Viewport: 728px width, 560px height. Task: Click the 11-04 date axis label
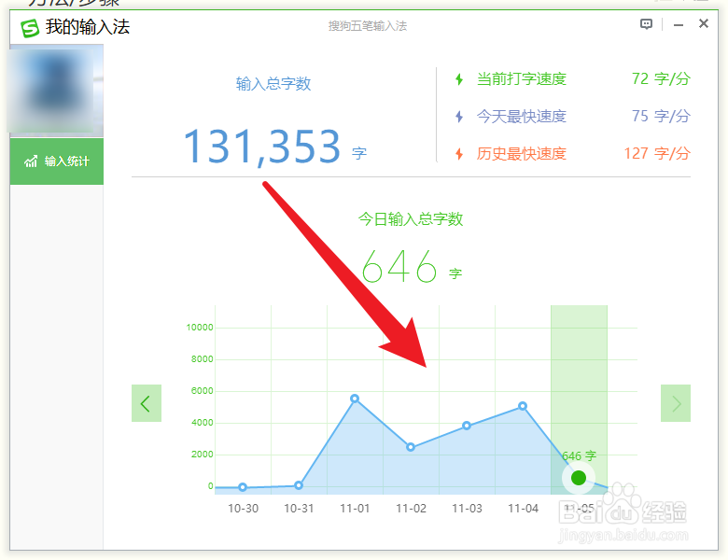pyautogui.click(x=524, y=509)
